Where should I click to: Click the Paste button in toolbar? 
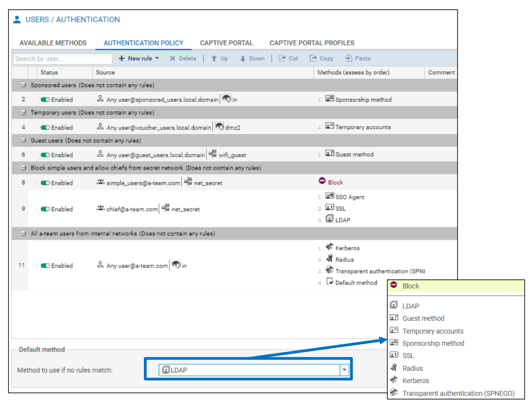click(x=358, y=58)
